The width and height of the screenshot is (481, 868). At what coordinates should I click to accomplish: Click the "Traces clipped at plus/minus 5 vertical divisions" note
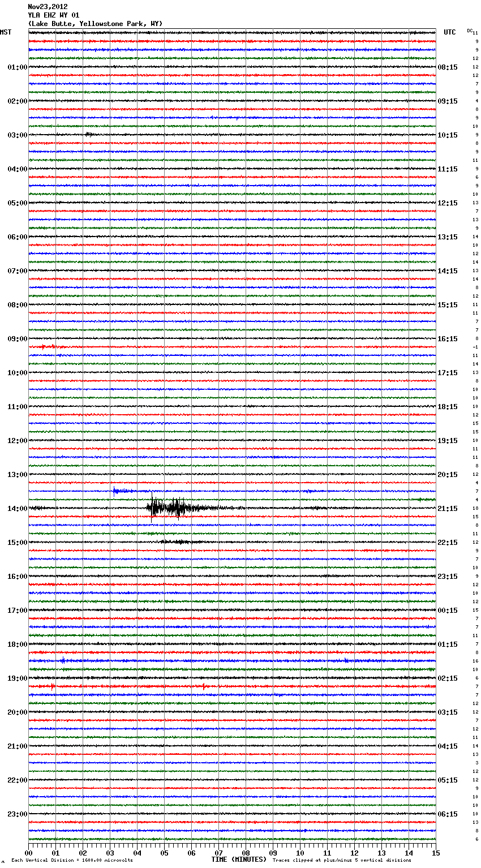click(342, 861)
